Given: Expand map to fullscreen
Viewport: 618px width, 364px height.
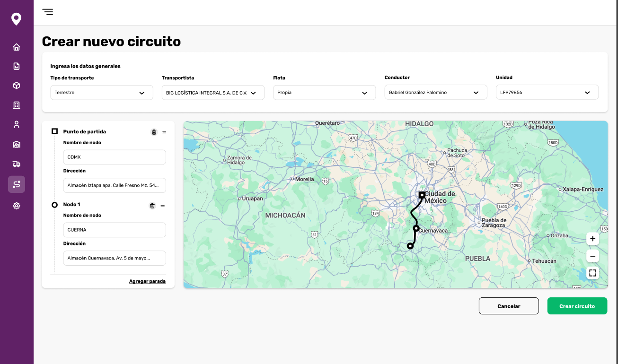Looking at the screenshot, I should (592, 273).
